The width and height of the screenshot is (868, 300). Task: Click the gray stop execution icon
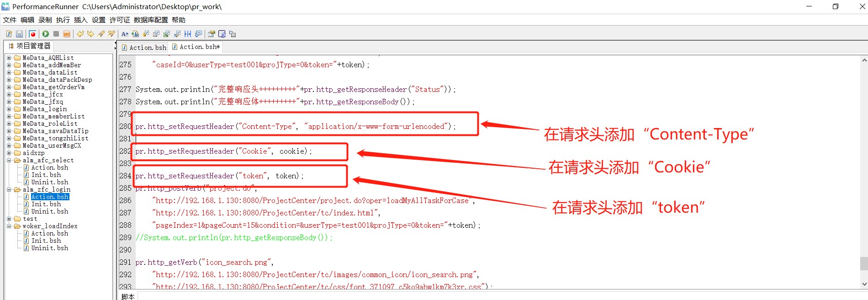(x=56, y=34)
